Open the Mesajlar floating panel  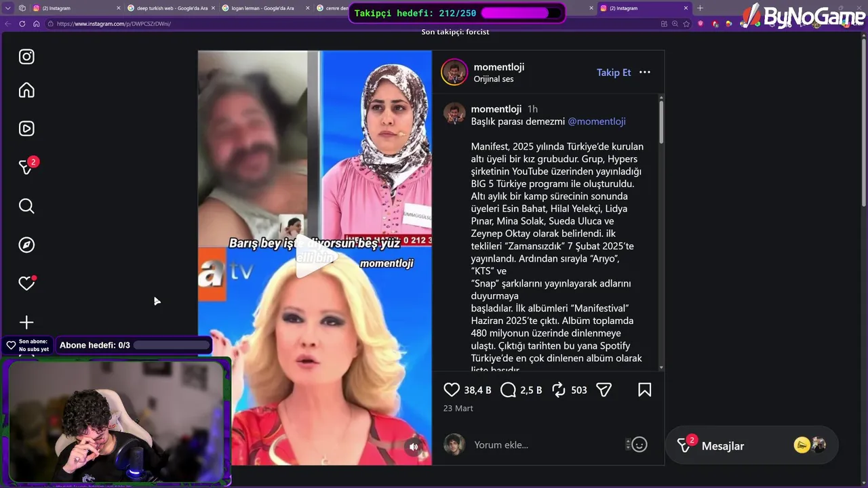tap(751, 445)
